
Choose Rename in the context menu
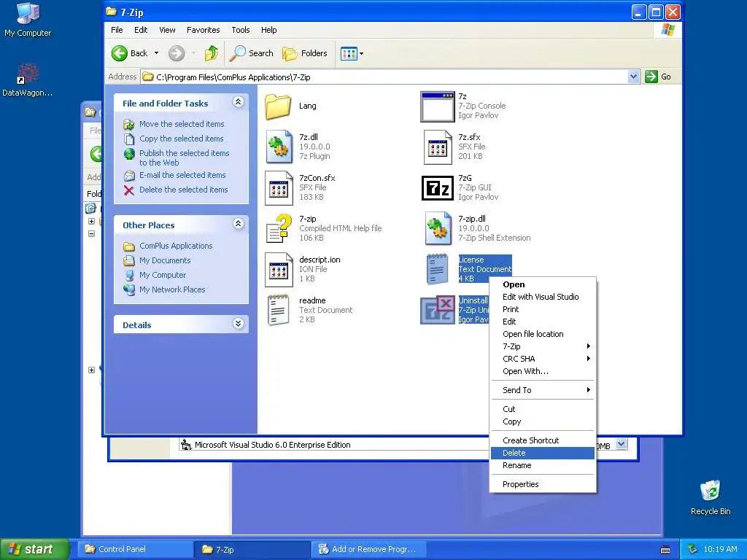[543, 465]
